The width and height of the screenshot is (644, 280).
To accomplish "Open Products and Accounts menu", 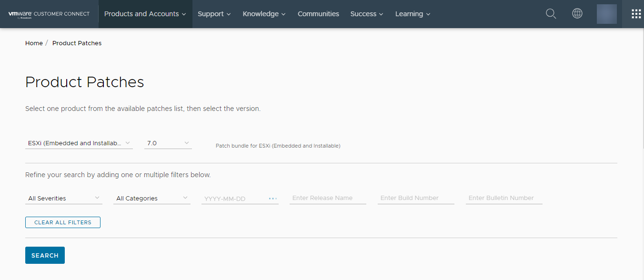I will [x=145, y=14].
